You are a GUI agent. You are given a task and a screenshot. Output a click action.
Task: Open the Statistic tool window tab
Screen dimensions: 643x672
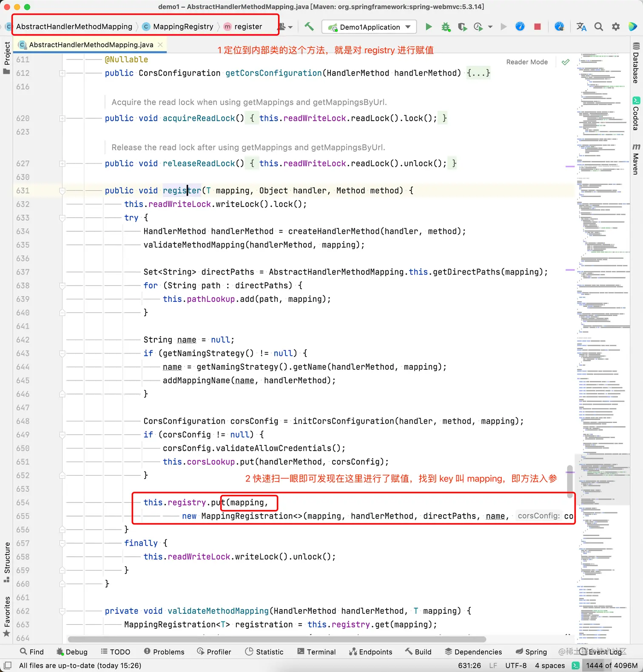click(x=264, y=652)
